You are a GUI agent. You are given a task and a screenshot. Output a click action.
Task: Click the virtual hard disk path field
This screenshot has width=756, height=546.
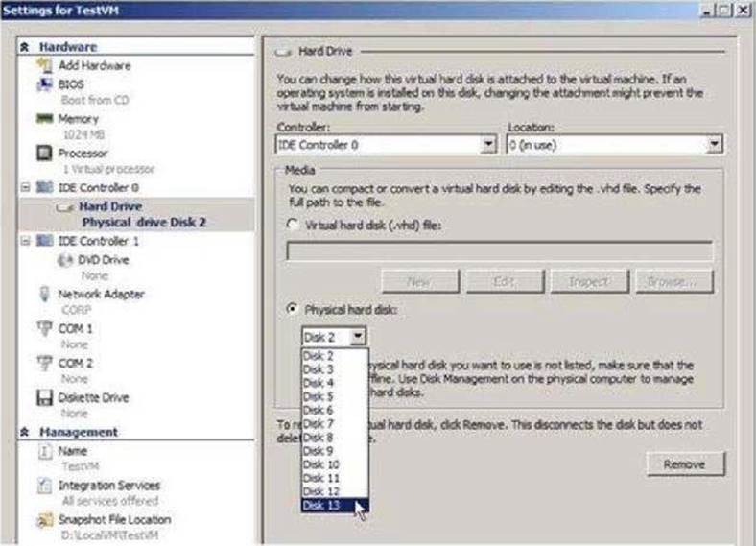click(499, 250)
